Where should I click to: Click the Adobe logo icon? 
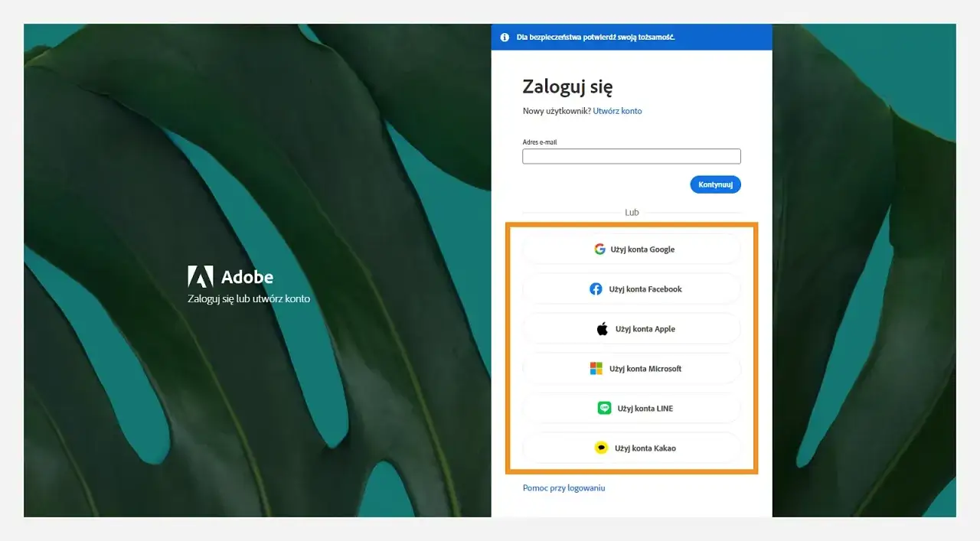pyautogui.click(x=201, y=276)
